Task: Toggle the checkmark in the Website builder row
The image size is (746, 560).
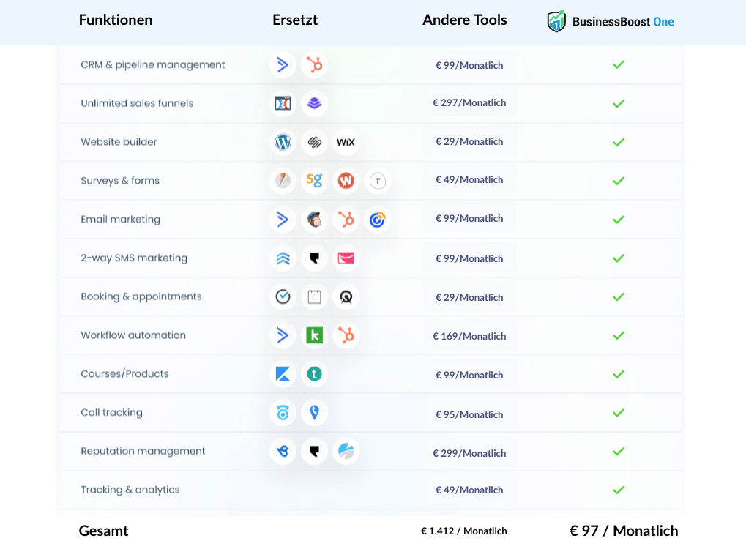Action: coord(619,142)
